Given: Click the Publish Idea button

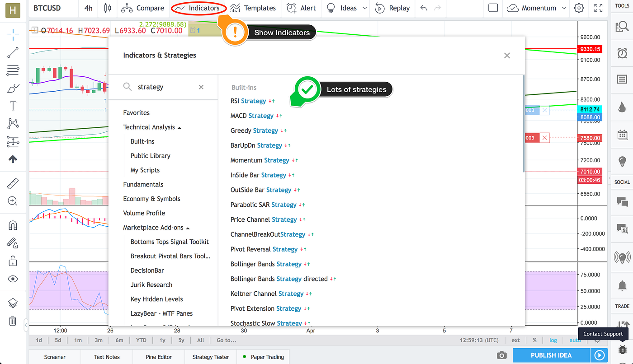Looking at the screenshot, I should click(x=551, y=355).
